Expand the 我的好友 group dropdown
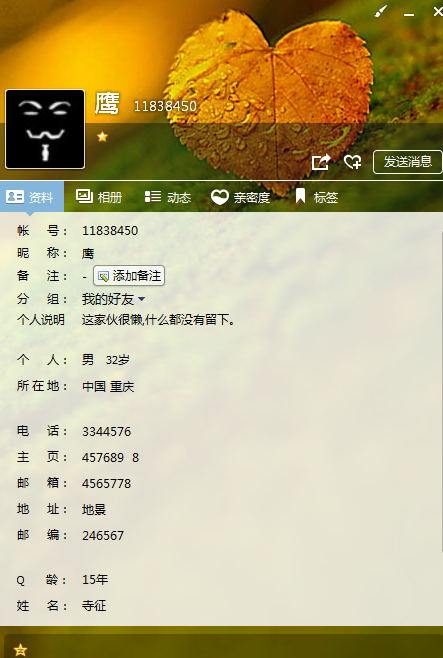The width and height of the screenshot is (443, 658). pyautogui.click(x=113, y=299)
